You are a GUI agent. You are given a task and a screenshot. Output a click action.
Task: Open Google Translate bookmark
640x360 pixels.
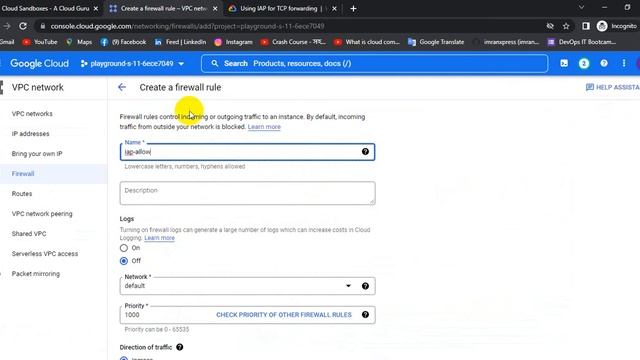[436, 42]
